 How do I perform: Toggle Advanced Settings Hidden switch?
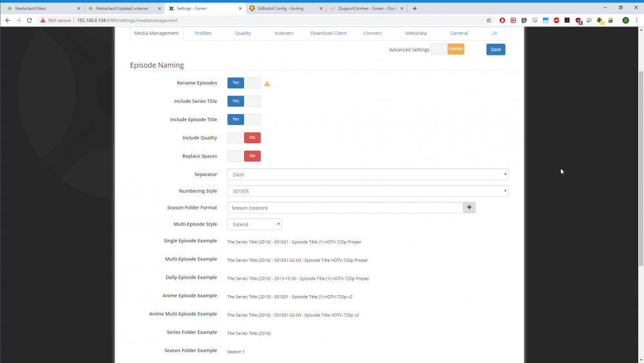coord(448,49)
